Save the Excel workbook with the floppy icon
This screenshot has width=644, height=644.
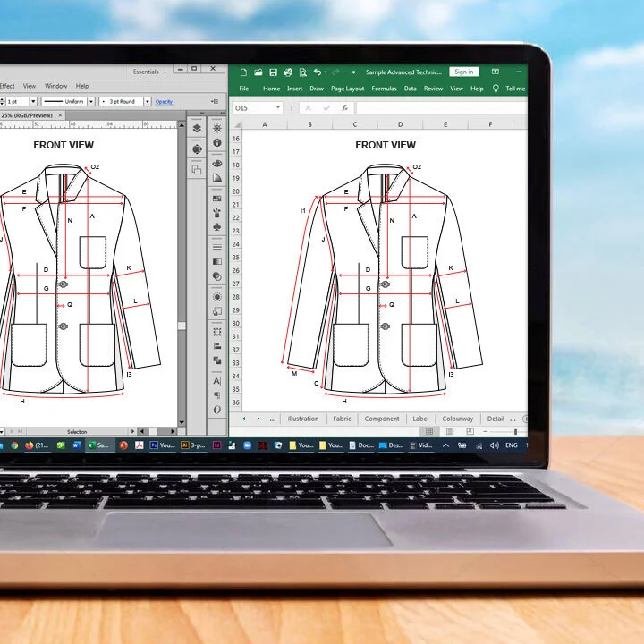click(x=273, y=72)
